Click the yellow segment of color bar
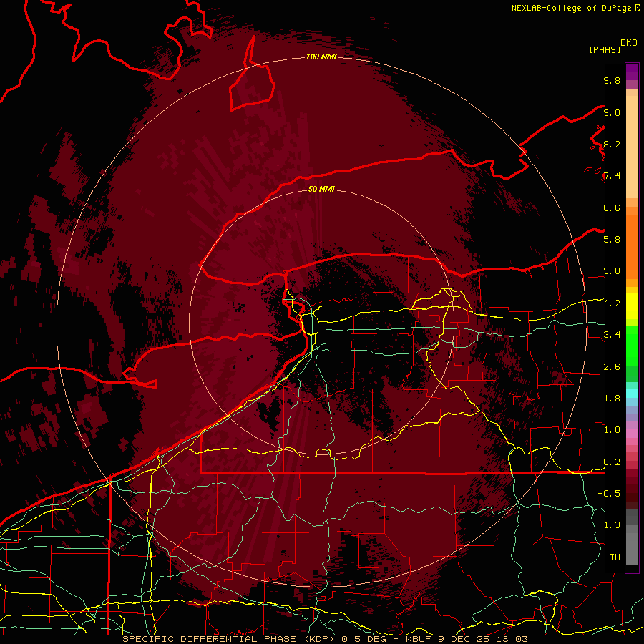Image resolution: width=644 pixels, height=644 pixels. (x=632, y=306)
